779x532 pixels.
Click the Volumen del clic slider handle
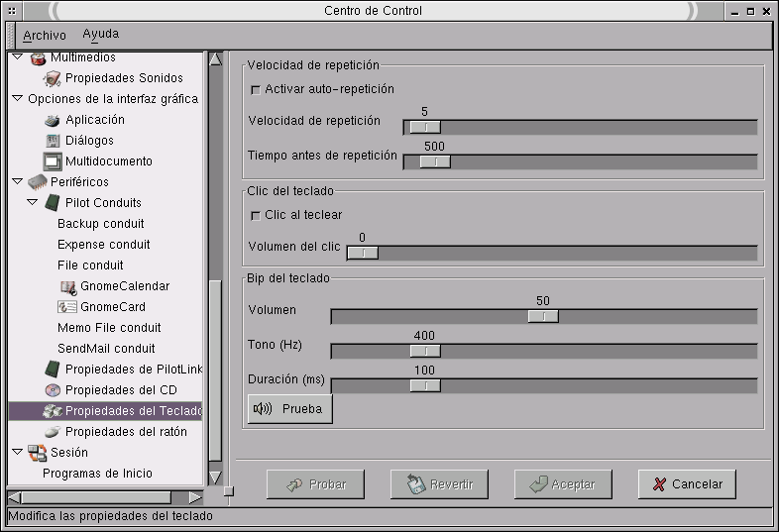[x=363, y=254]
